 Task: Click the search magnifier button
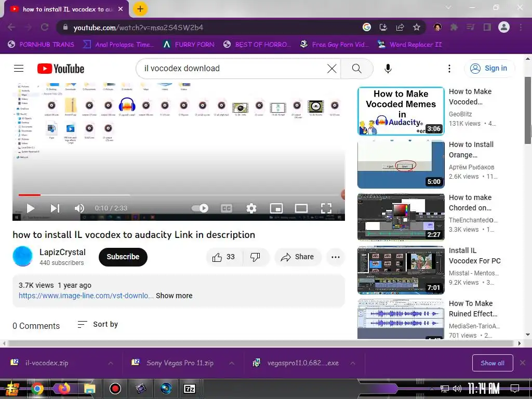(x=356, y=69)
